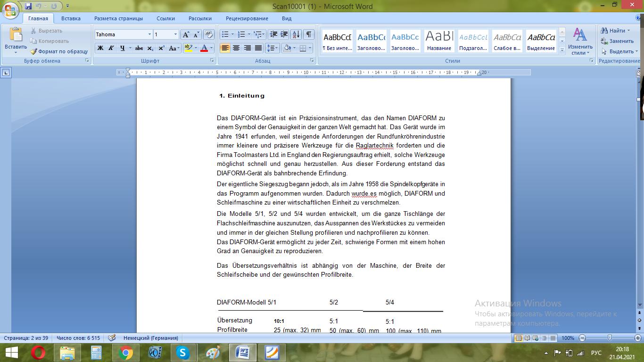
Task: Select the Format Painter (Формат по образцу)
Action: pyautogui.click(x=59, y=51)
